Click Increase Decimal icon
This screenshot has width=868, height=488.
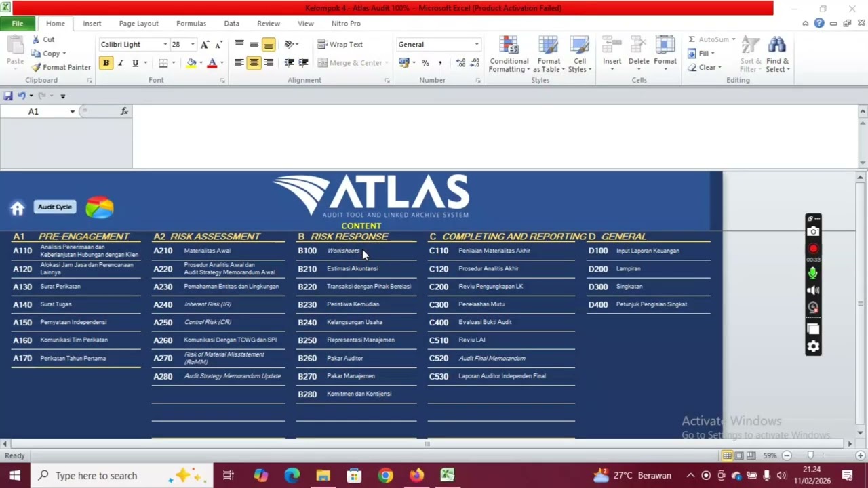coord(460,62)
